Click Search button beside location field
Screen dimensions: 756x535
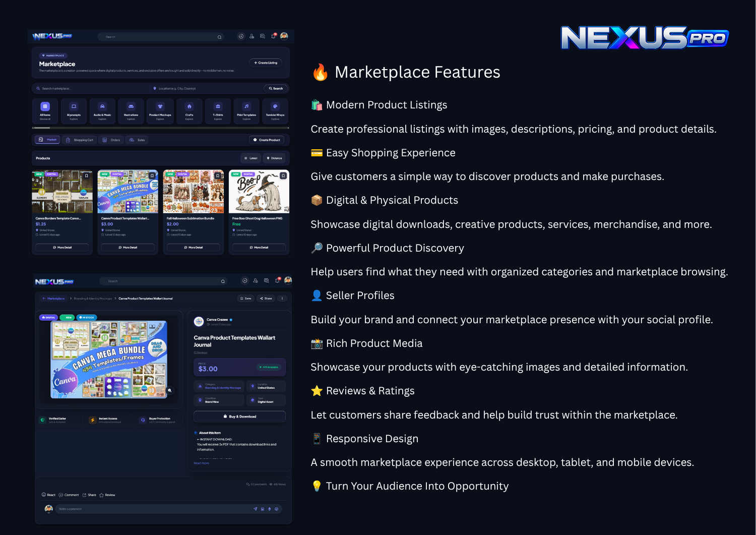[x=276, y=88]
